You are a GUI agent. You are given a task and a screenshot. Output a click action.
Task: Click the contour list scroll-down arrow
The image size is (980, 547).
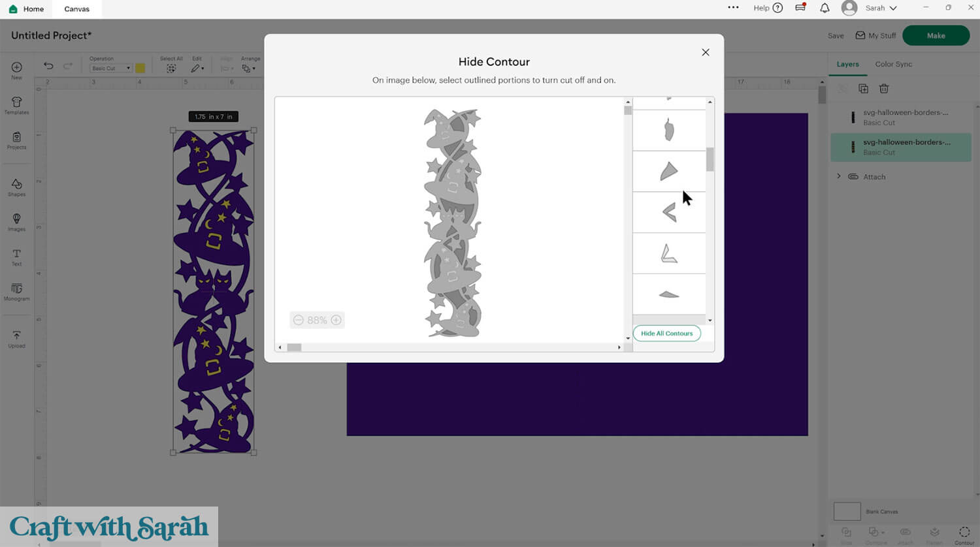point(710,320)
